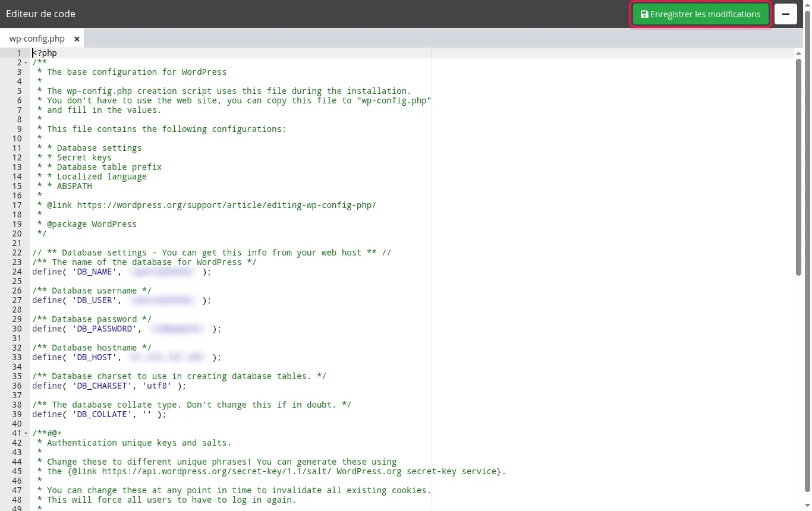This screenshot has width=812, height=511.
Task: Click the api.wordpress.org secret-key salt URL
Action: pos(216,471)
